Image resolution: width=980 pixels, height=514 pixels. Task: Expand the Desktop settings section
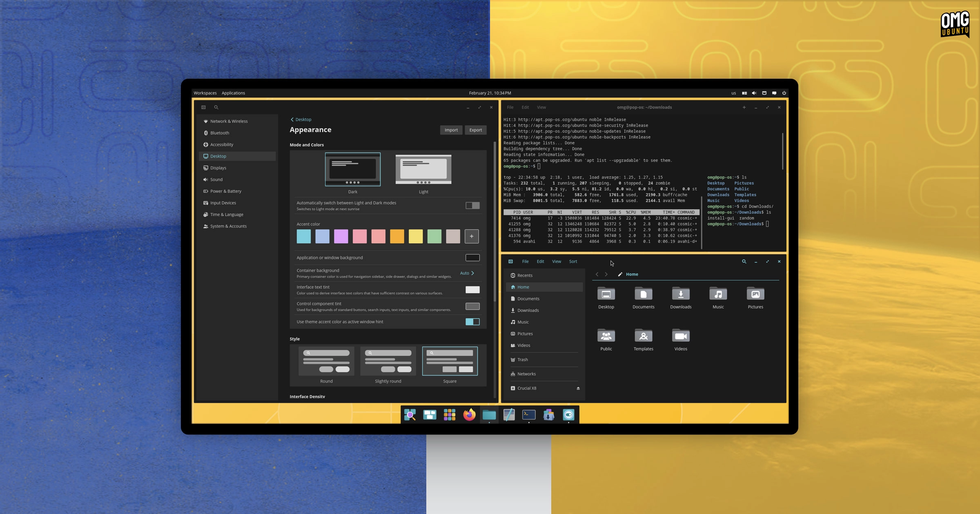pos(218,155)
